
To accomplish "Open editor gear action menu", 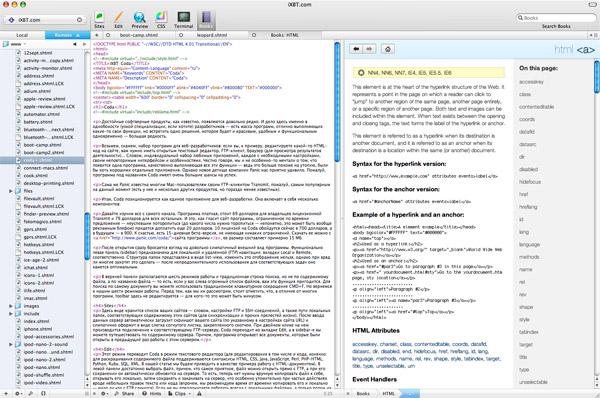I will (x=104, y=393).
